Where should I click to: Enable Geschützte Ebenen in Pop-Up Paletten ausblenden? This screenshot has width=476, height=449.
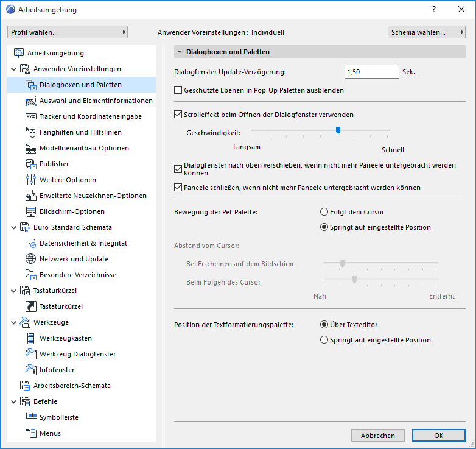(178, 90)
